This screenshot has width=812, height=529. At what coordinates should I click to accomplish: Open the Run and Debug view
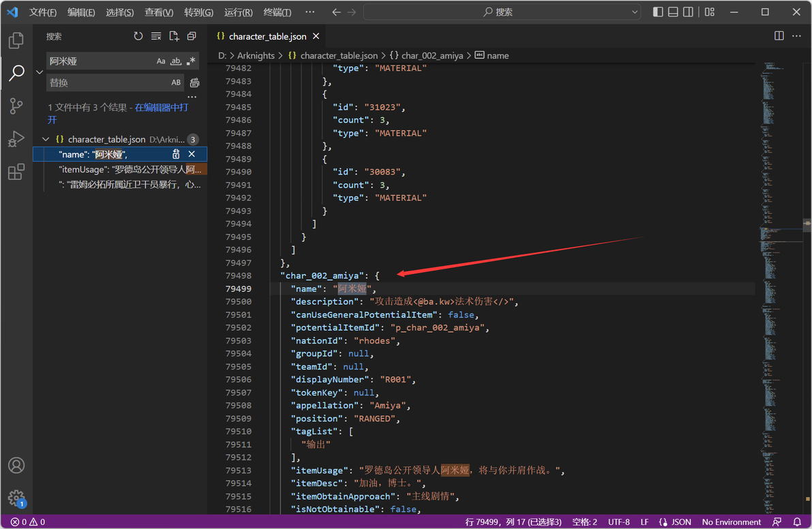pos(16,139)
